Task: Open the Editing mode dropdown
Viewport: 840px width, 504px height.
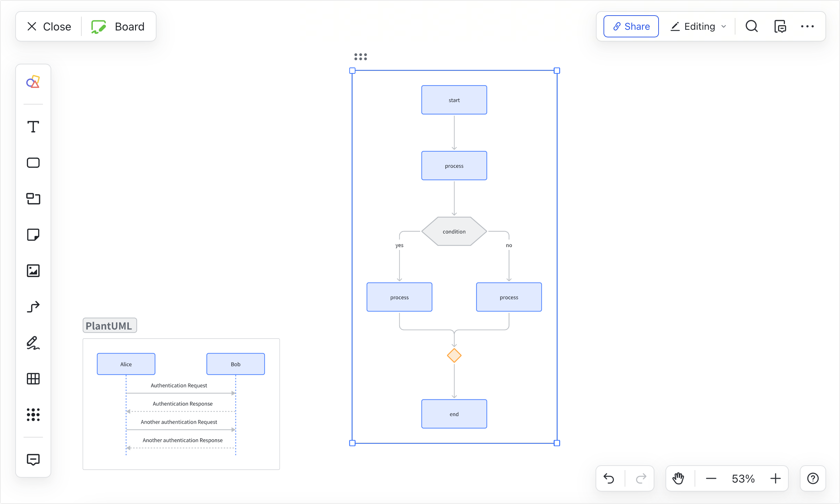Action: coord(698,26)
